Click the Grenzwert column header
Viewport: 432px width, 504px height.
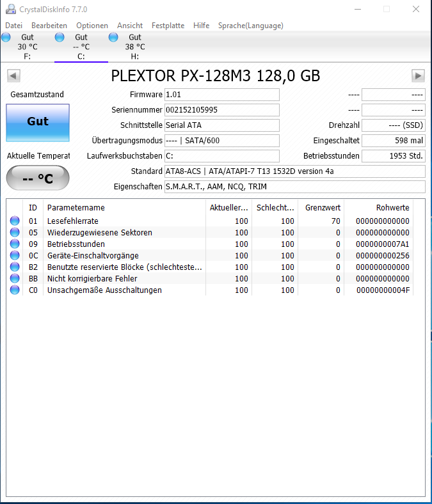tap(321, 208)
